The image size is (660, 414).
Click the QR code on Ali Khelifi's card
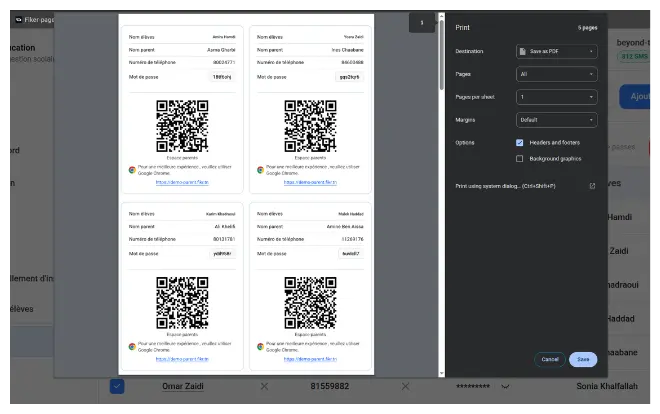click(182, 303)
